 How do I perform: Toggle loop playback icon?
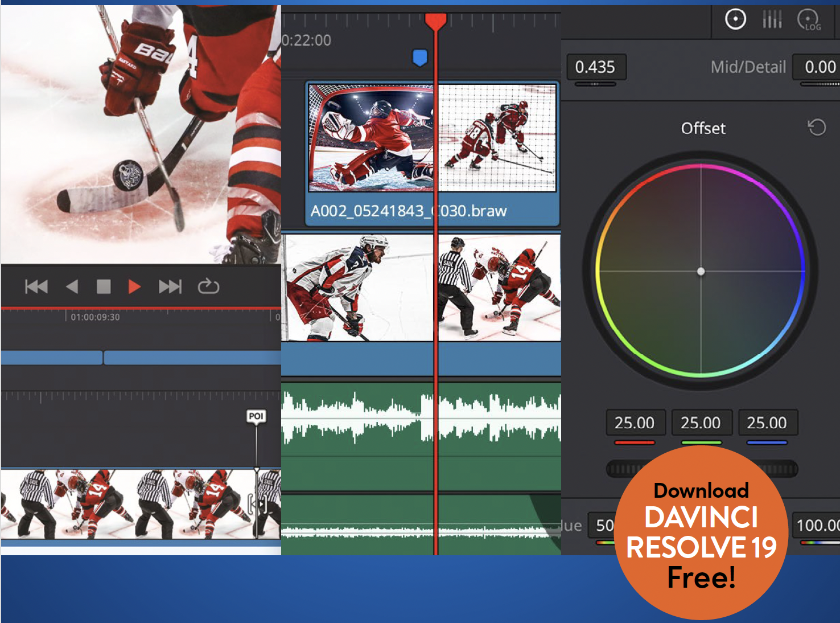[x=208, y=286]
